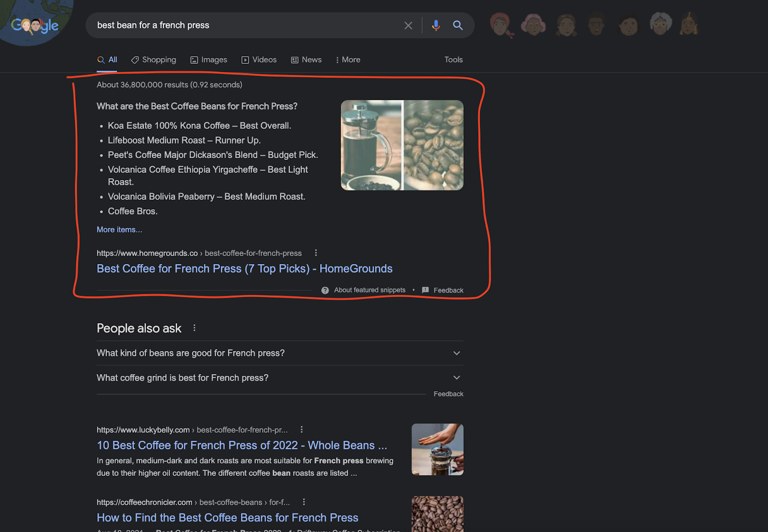Click the "Coffee Bros." list item

point(132,211)
